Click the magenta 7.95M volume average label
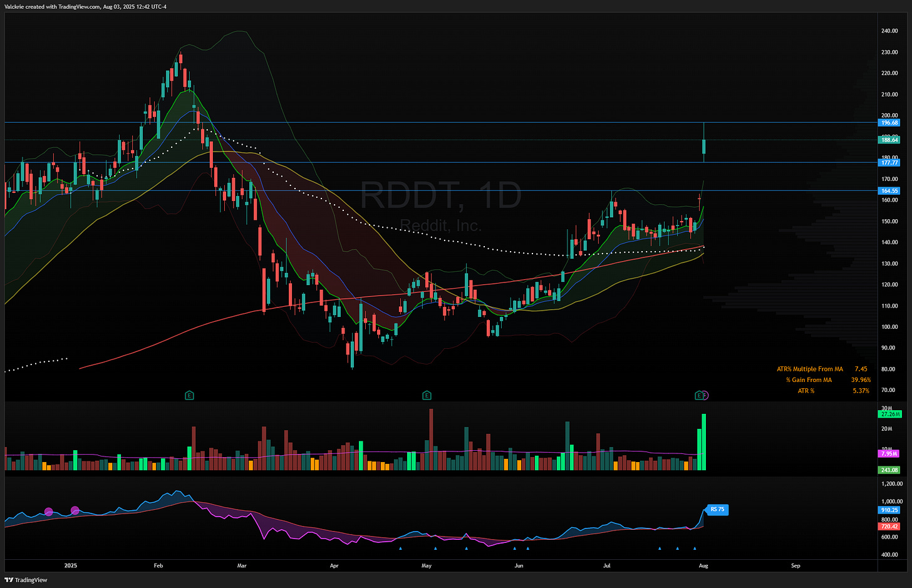Viewport: 912px width, 588px height. click(x=889, y=453)
